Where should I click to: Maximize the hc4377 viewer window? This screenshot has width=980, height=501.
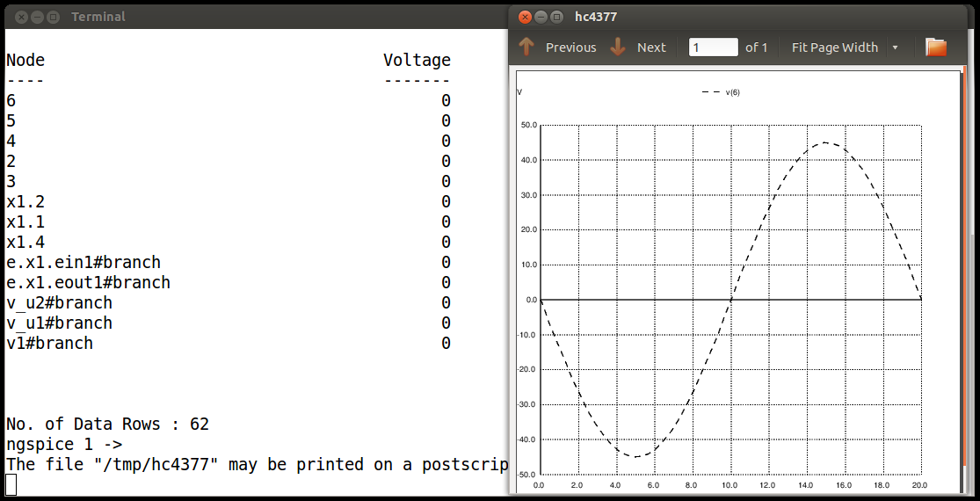[556, 18]
